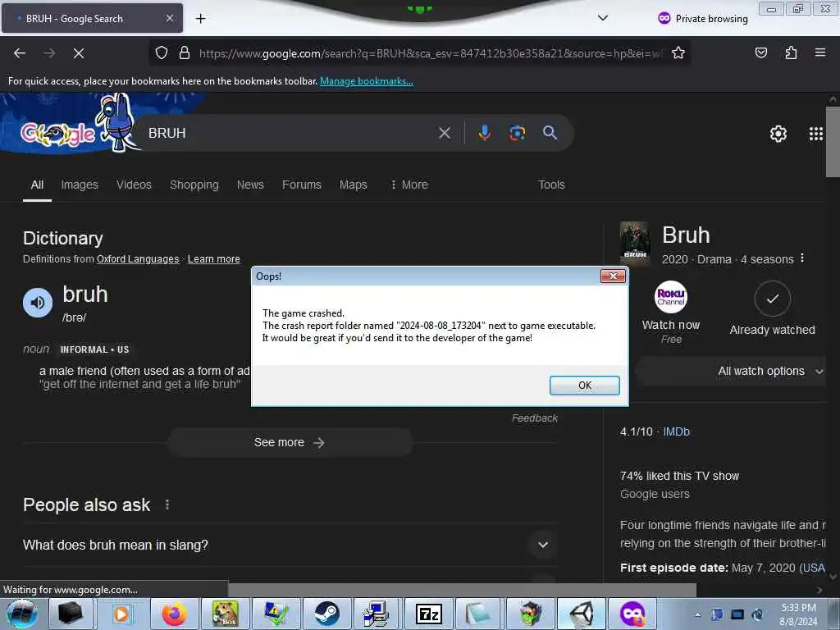Click the Bruh show poster thumbnail
This screenshot has height=630, width=840.
point(635,244)
